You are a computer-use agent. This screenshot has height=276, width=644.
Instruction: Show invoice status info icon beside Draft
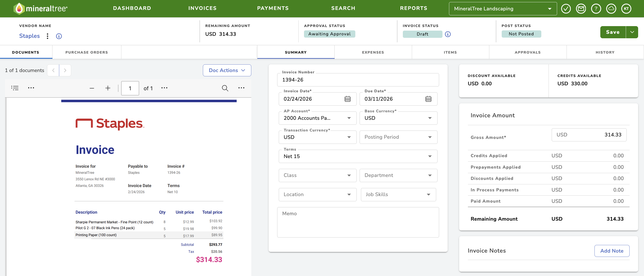pyautogui.click(x=448, y=34)
